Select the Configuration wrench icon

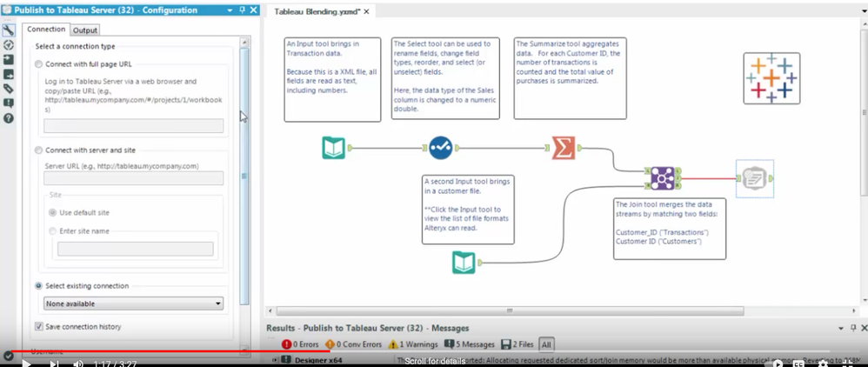pos(8,30)
